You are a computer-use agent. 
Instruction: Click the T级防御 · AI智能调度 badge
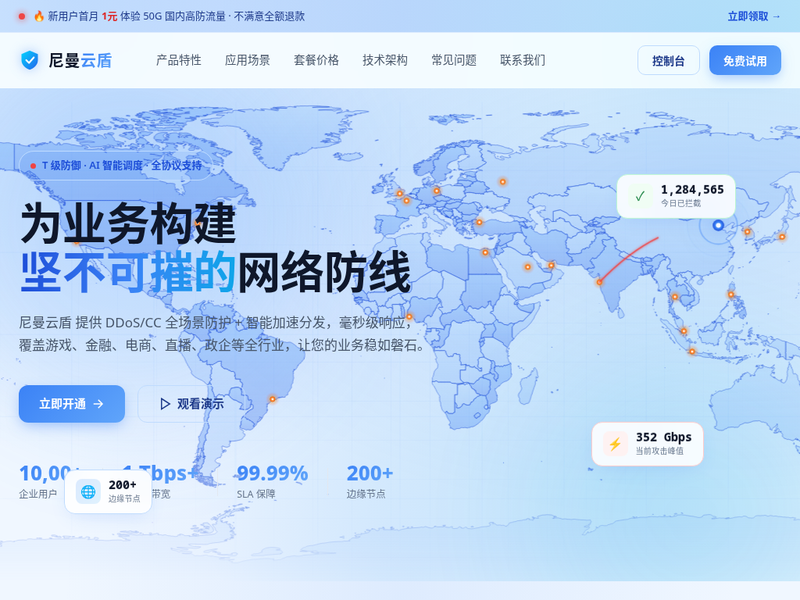[x=116, y=165]
